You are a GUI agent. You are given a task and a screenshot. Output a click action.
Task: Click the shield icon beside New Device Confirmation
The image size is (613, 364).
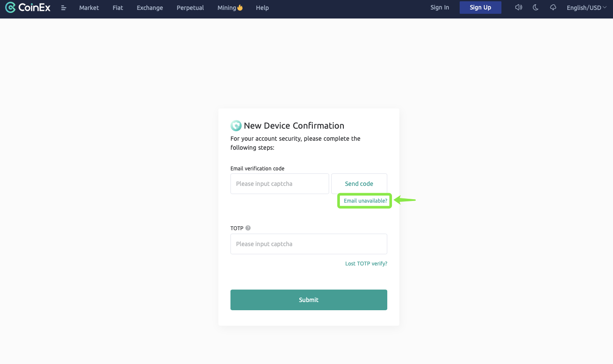[x=236, y=125]
